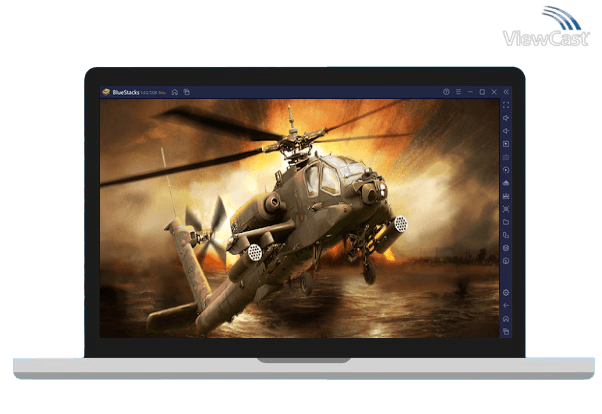Go to BlueStacks home from title bar

click(x=175, y=92)
